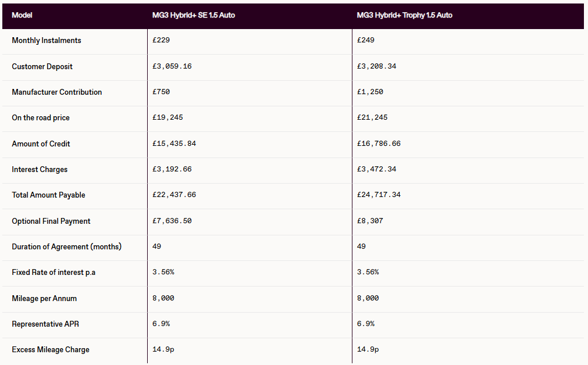Screen dimensions: 588x365
Task: Click the £3,059.16 deposit amount
Action: (172, 66)
